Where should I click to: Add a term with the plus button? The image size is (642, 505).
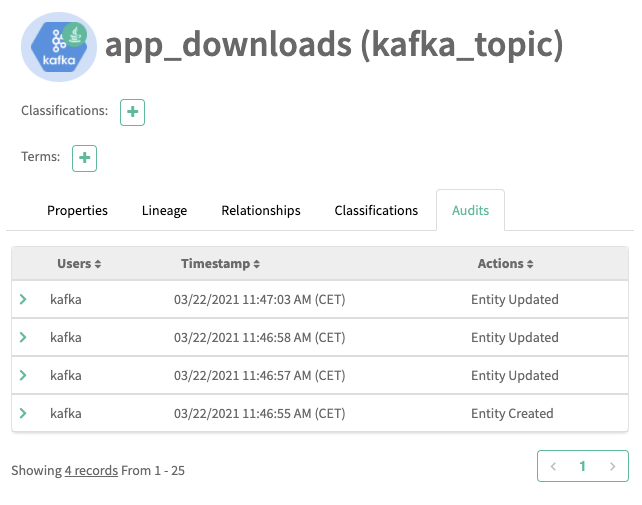coord(85,158)
